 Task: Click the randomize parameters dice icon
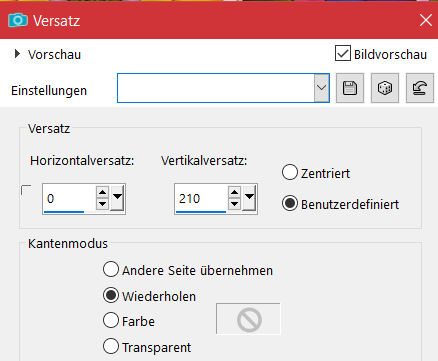(x=385, y=88)
